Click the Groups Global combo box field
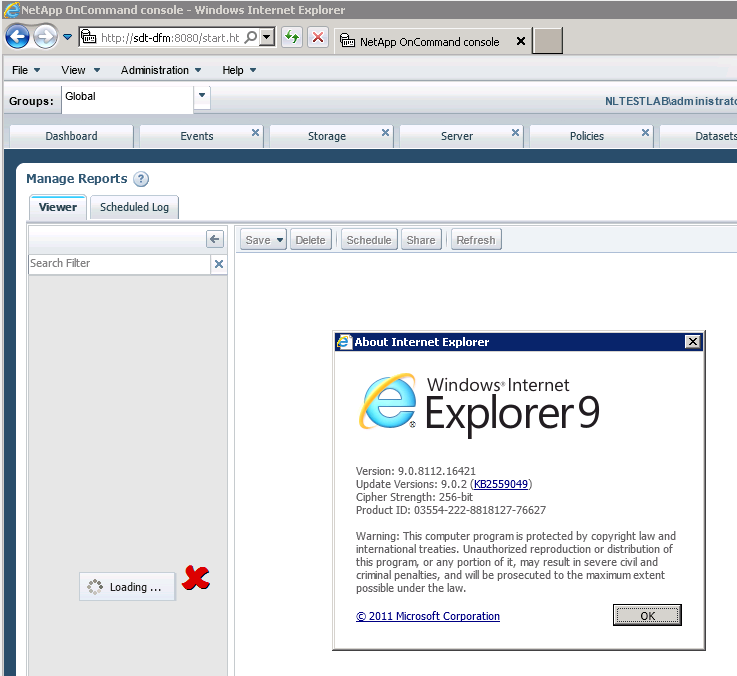This screenshot has width=737, height=676. pyautogui.click(x=127, y=99)
